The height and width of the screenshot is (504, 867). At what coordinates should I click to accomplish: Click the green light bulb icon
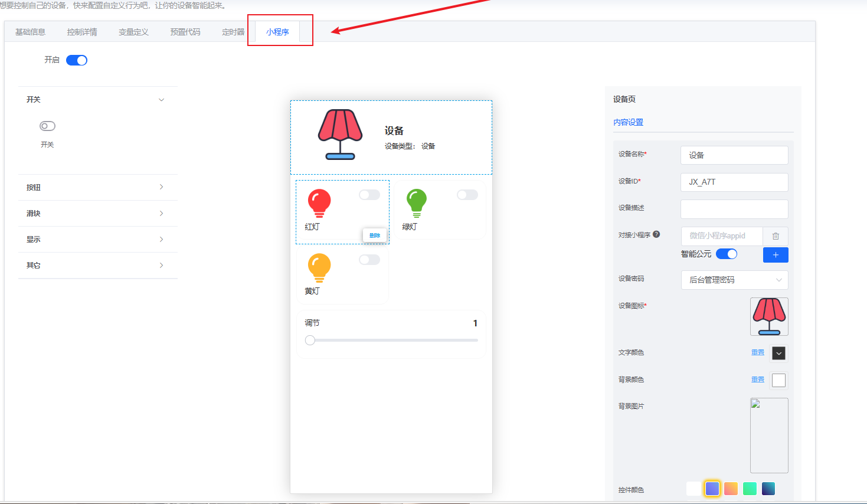417,203
